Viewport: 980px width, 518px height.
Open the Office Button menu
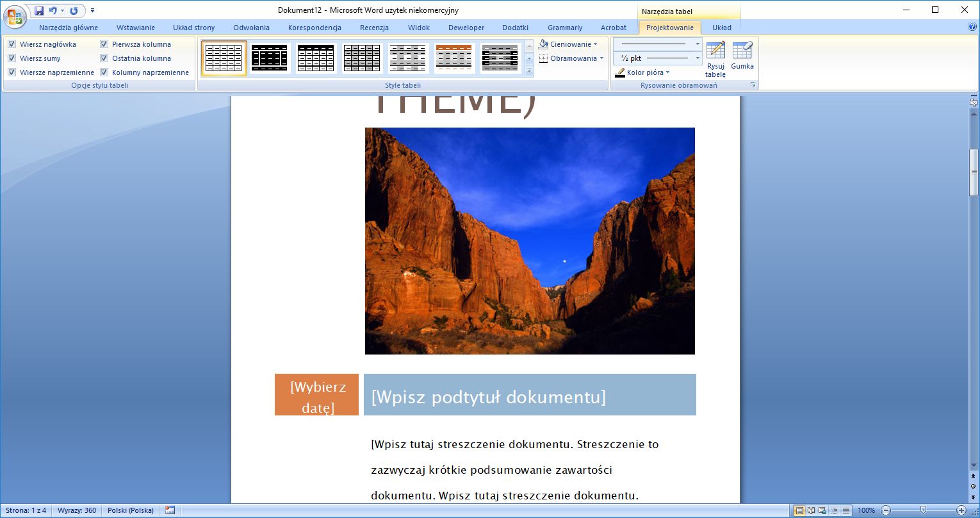tap(15, 16)
